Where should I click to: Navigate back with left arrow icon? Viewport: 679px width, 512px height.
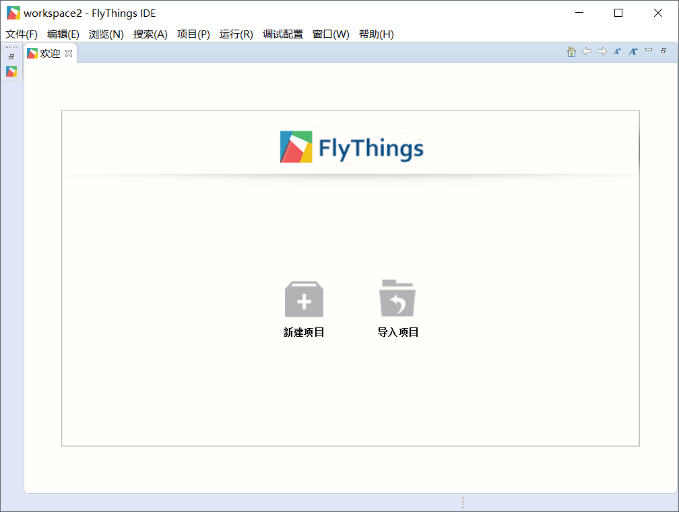click(587, 51)
